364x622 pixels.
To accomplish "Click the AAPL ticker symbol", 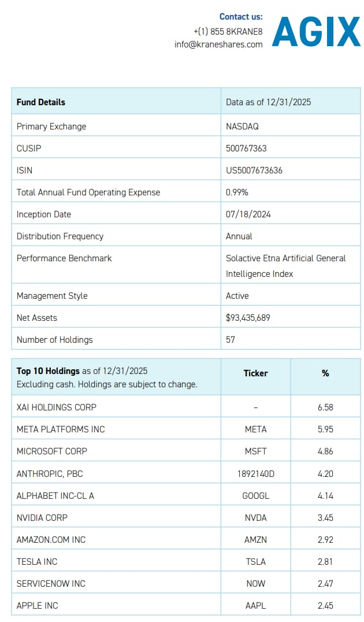I will point(255,605).
